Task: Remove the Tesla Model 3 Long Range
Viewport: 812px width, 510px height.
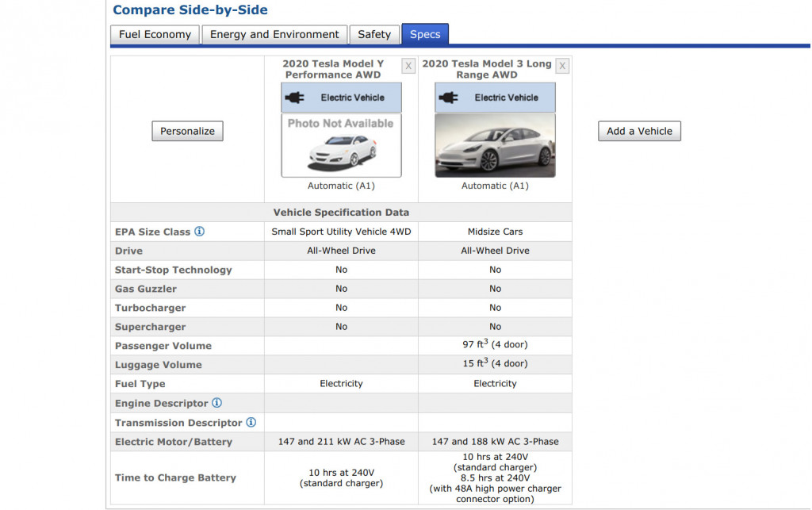Action: coord(562,67)
